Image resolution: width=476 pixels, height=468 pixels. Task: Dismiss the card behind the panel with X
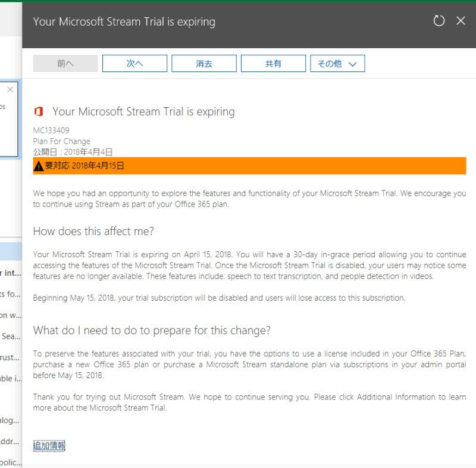10,90
